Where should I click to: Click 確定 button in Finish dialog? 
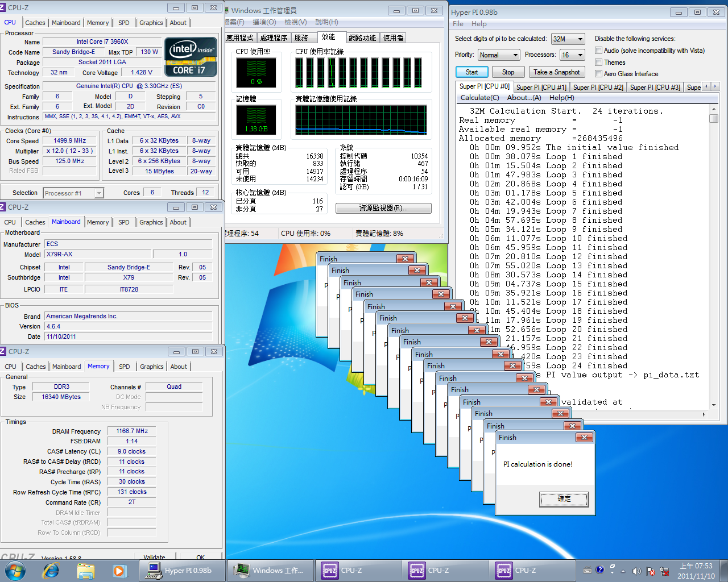564,499
